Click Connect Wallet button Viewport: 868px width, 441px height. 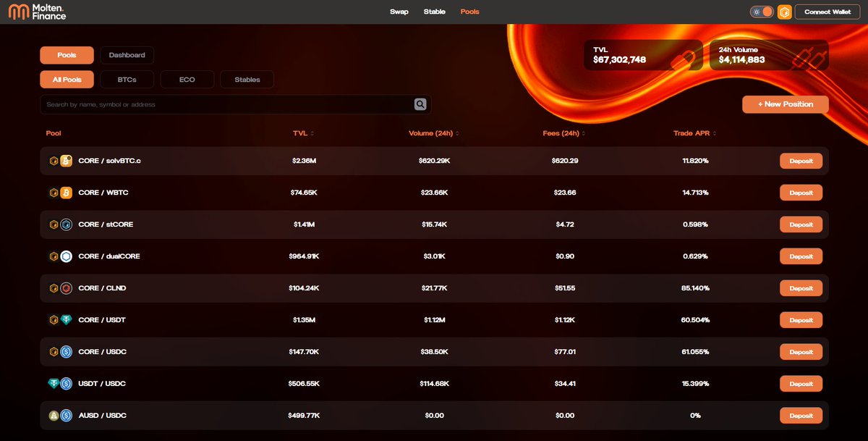827,12
